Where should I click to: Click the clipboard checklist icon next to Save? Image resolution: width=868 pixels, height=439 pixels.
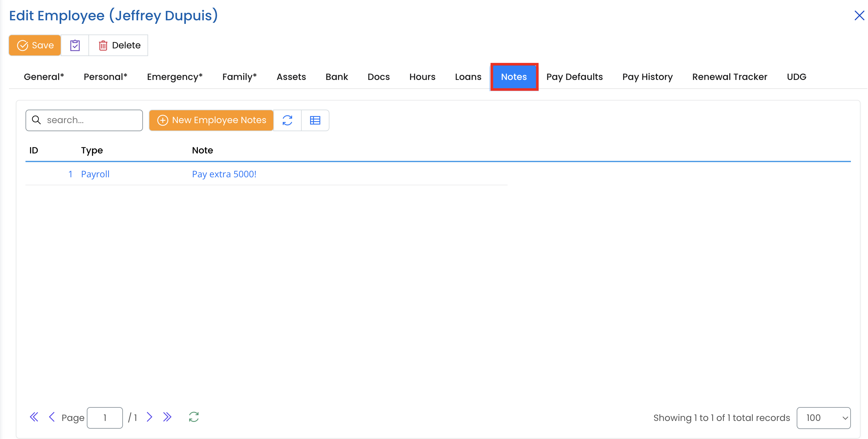[75, 45]
